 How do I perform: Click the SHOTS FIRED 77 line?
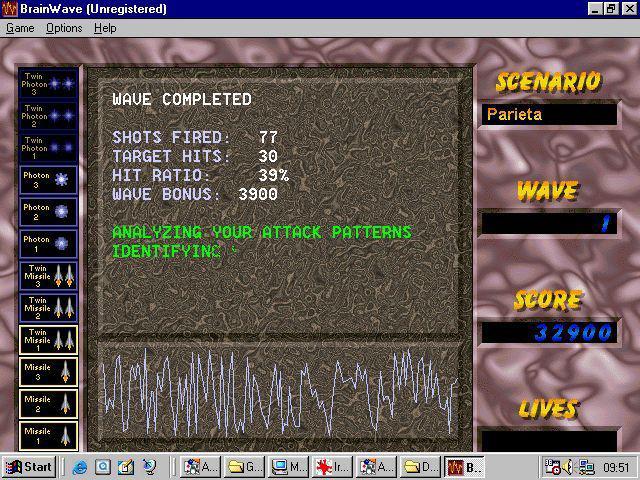[195, 137]
